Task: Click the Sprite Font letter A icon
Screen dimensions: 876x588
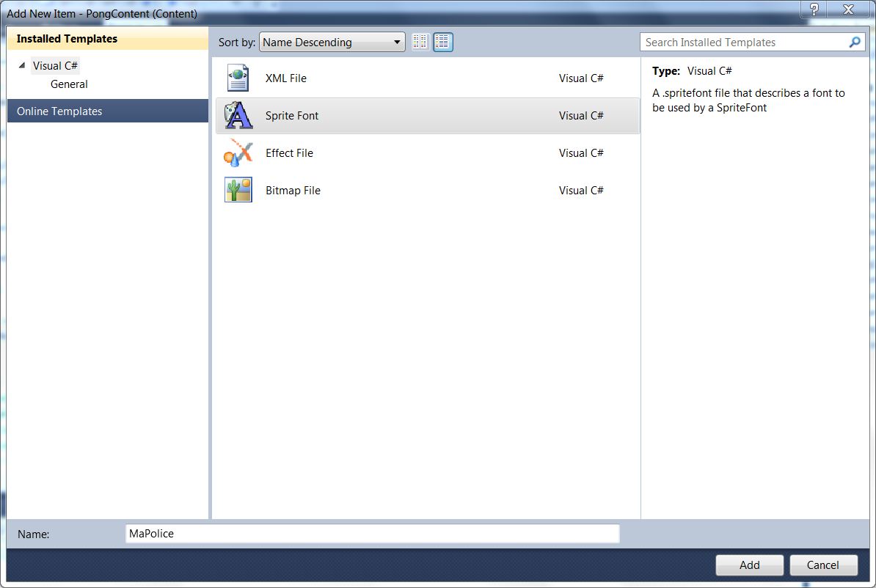Action: pos(238,116)
